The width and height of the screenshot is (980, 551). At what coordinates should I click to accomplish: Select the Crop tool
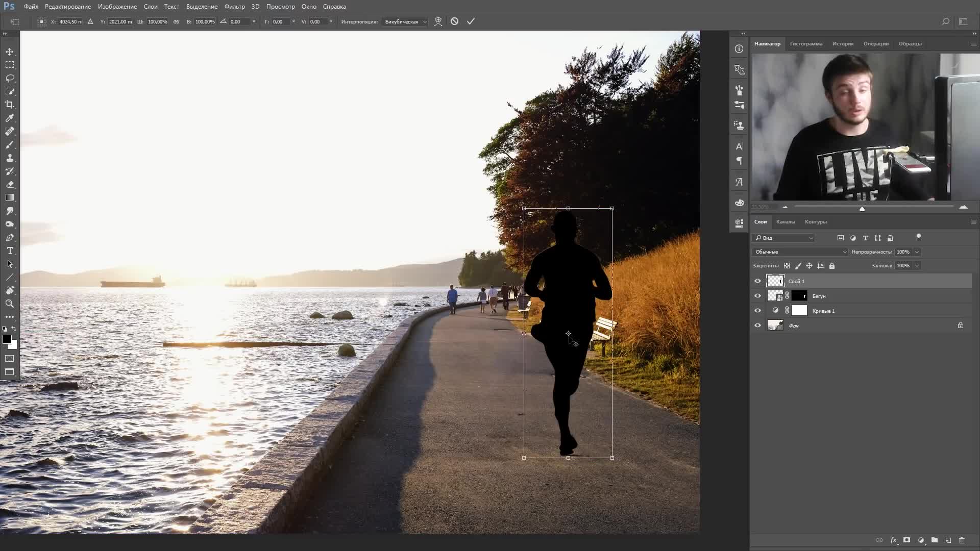click(10, 105)
